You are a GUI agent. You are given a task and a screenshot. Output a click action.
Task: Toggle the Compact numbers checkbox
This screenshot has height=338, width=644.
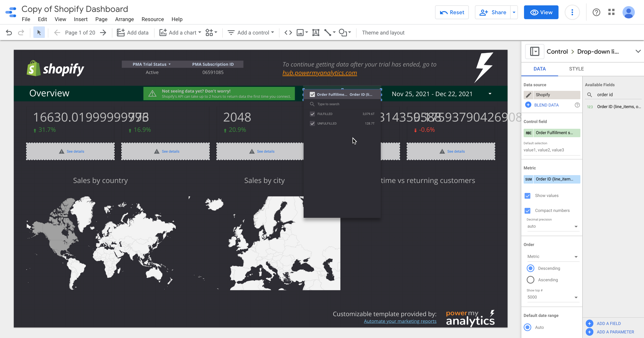pos(527,211)
